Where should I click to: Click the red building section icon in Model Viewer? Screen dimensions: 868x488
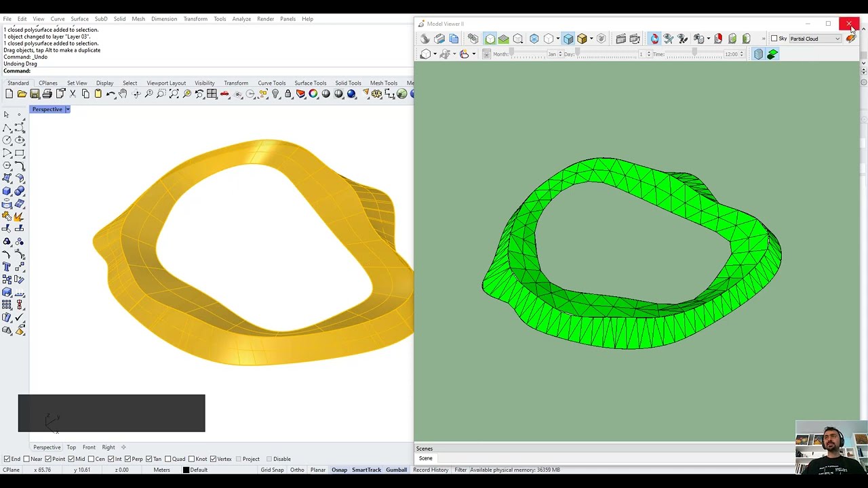(x=718, y=39)
